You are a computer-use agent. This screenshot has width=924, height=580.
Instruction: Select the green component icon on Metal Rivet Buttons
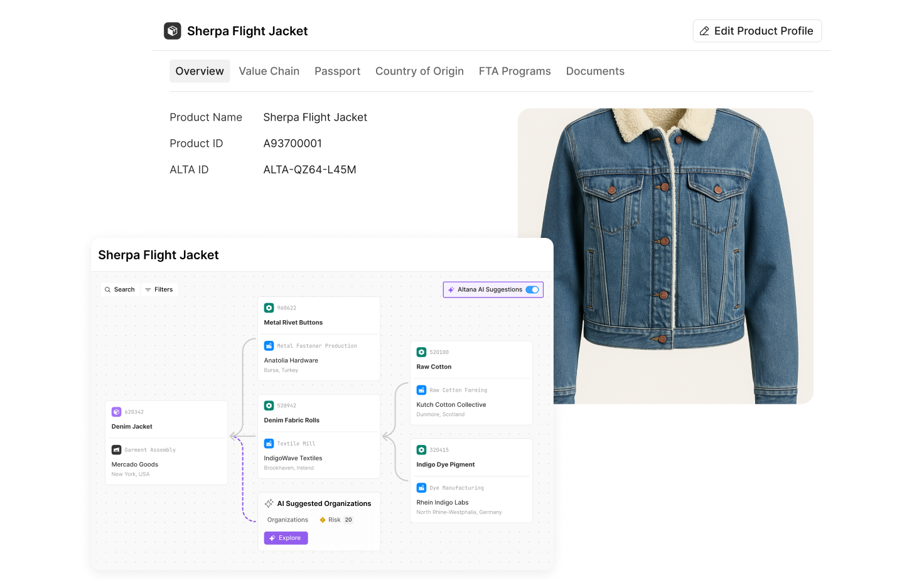coord(269,308)
